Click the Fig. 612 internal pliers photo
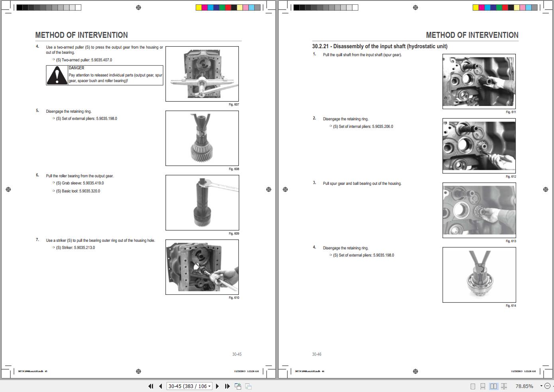 (x=479, y=146)
